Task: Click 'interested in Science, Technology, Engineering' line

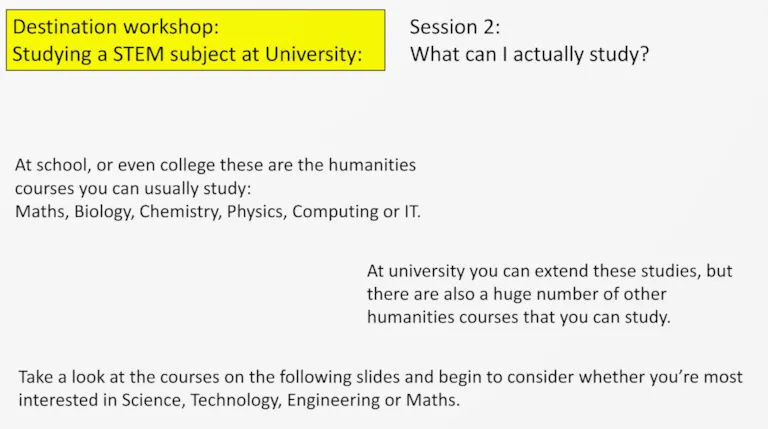Action: [239, 400]
